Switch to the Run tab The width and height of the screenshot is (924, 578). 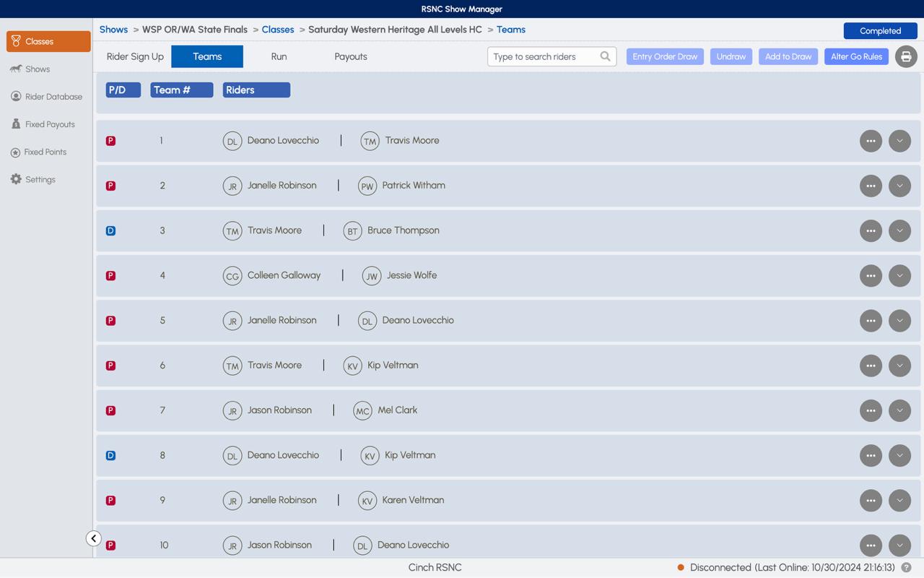click(279, 56)
